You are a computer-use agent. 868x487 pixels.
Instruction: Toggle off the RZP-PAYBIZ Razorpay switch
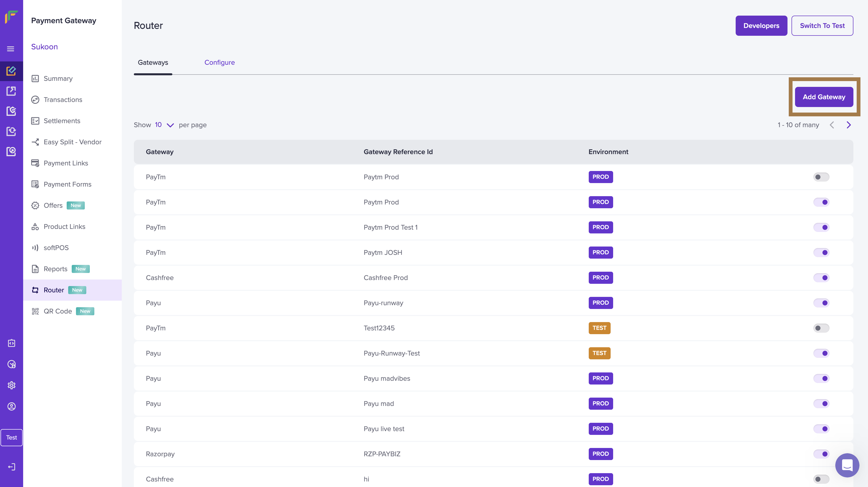click(821, 454)
